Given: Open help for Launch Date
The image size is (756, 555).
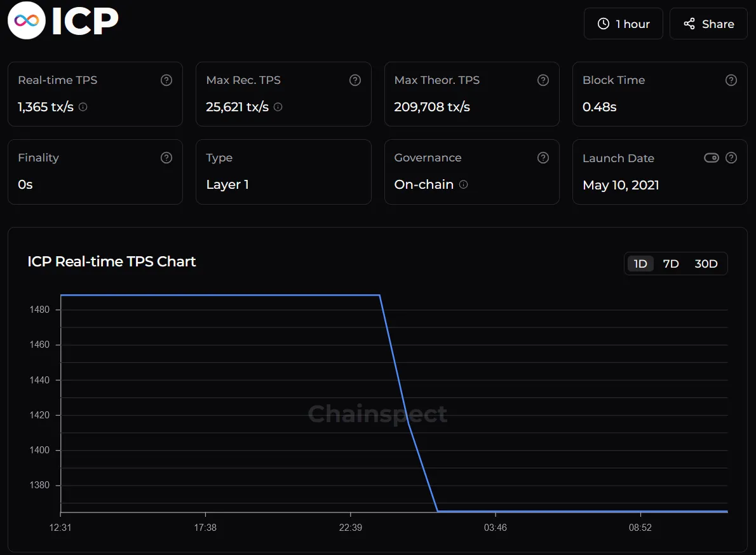Looking at the screenshot, I should (731, 158).
